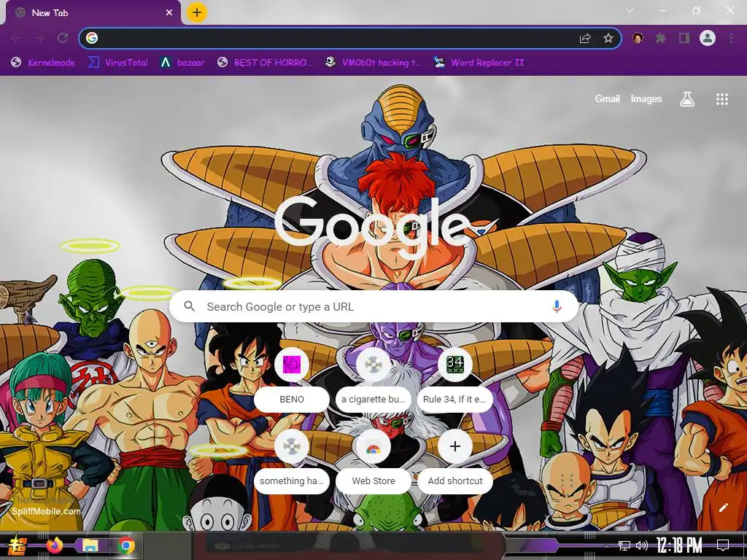Open the bazaar bookmark
Image resolution: width=747 pixels, height=560 pixels.
[182, 63]
